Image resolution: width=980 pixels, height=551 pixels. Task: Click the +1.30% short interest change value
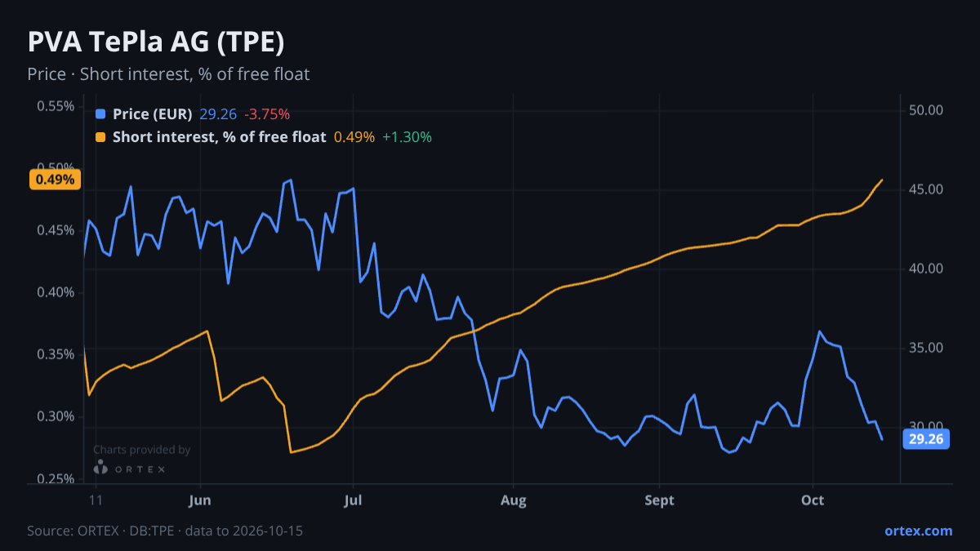coord(407,137)
